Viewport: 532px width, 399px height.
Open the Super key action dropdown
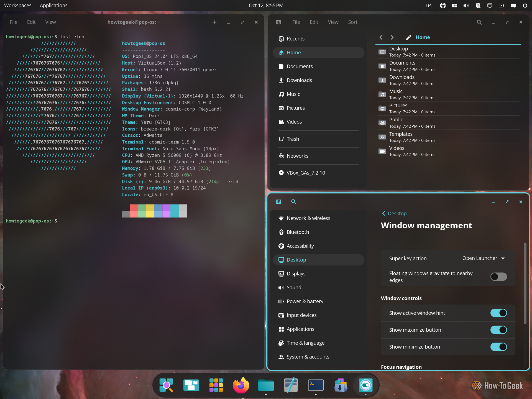[x=484, y=258]
